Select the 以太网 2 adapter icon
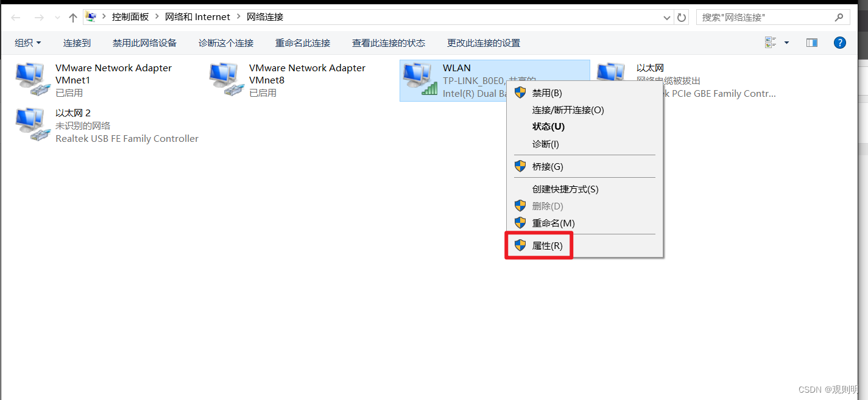 (x=33, y=125)
